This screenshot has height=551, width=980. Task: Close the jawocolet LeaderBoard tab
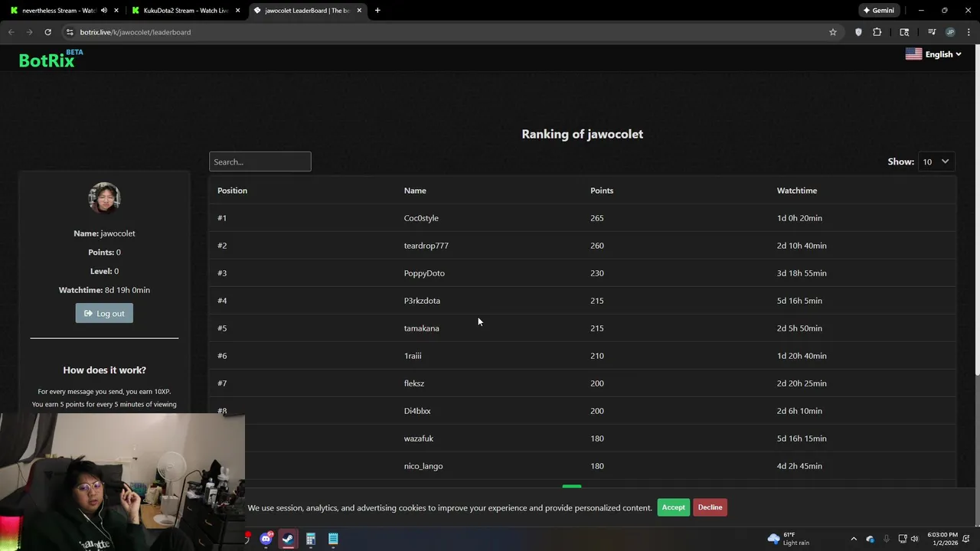point(359,11)
